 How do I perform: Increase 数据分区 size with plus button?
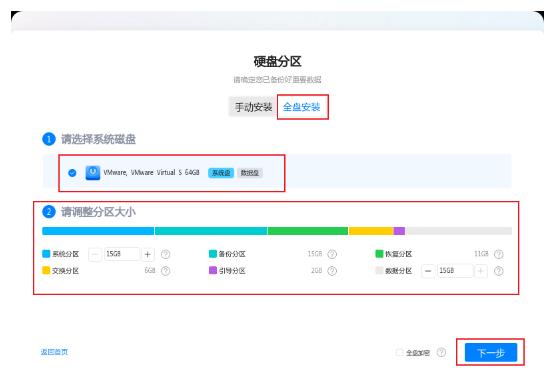coord(481,271)
